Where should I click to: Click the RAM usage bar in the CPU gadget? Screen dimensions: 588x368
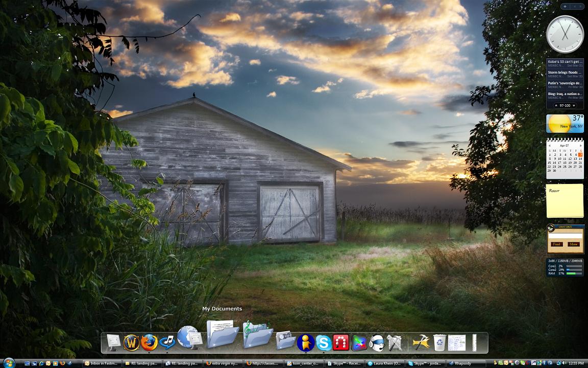click(574, 273)
